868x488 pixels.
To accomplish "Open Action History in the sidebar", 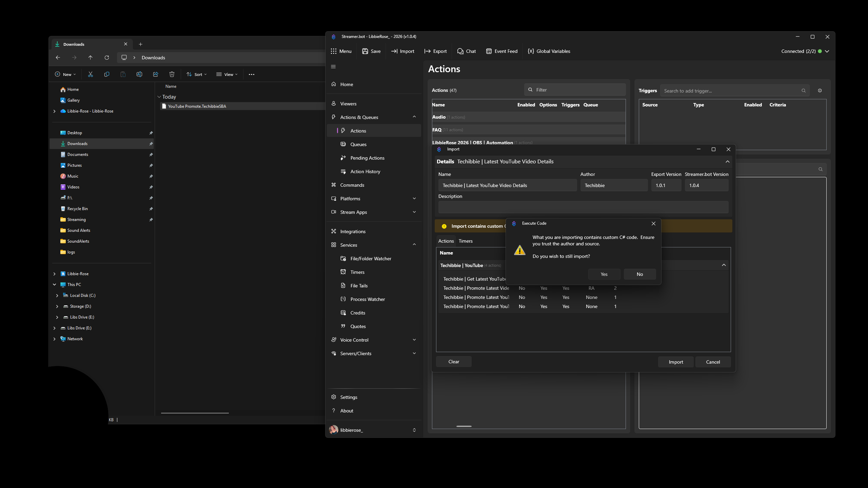I will click(374, 171).
